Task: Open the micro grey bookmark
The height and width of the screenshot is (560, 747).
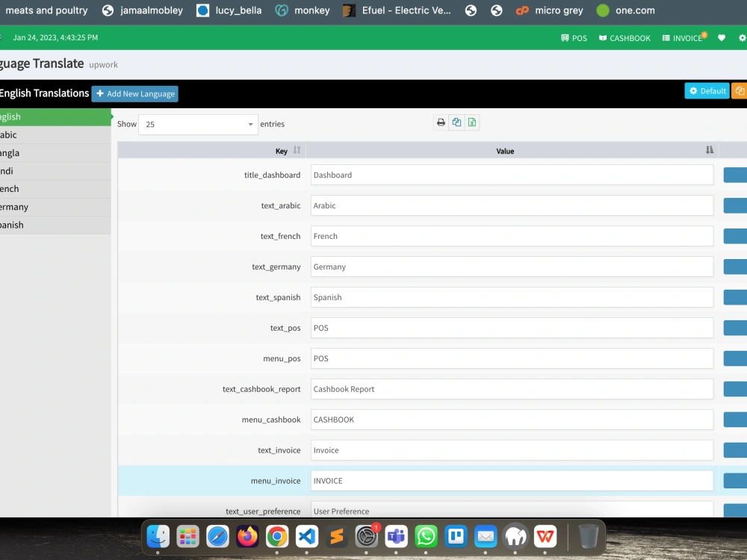Action: pos(550,10)
